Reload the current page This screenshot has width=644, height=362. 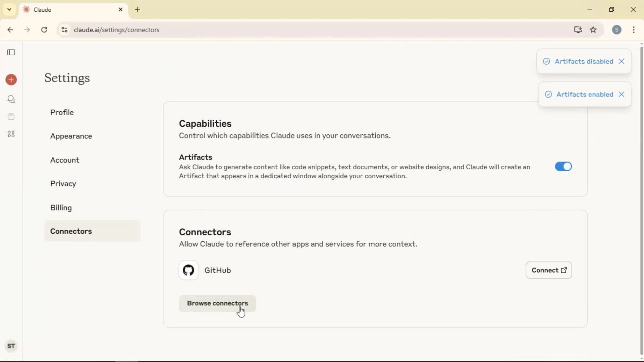point(44,30)
